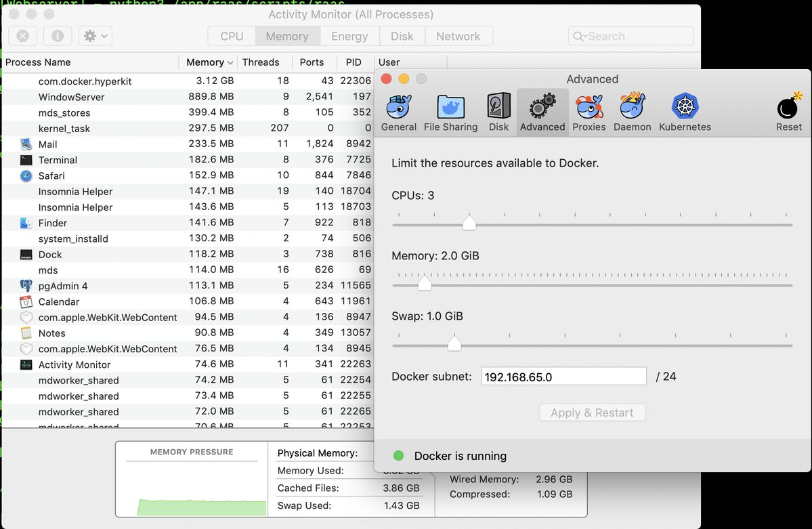Click the Calendar icon in process list
This screenshot has width=812, height=529.
tap(26, 301)
